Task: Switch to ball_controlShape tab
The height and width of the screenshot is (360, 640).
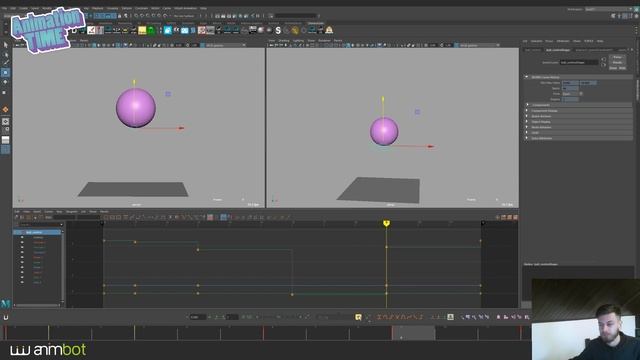Action: [x=558, y=50]
